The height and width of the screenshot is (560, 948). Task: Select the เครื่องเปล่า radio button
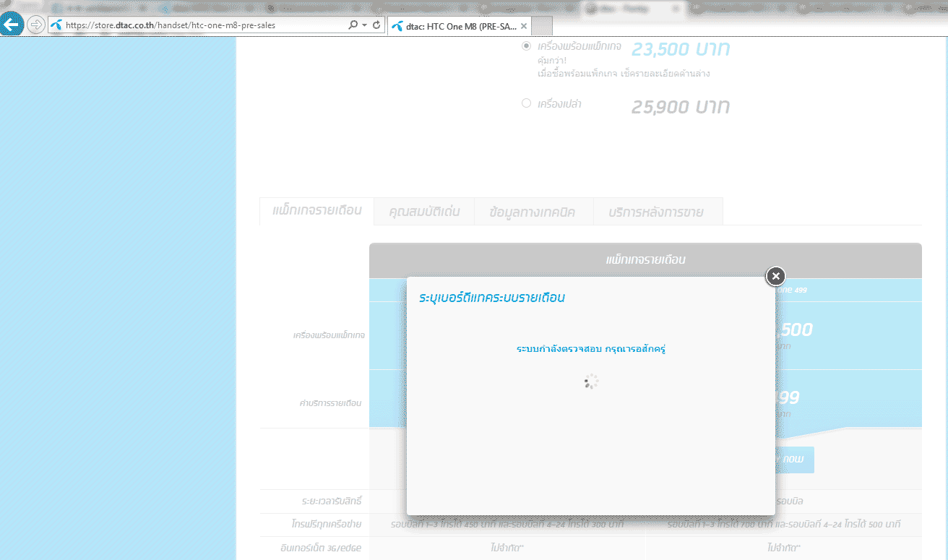point(526,103)
